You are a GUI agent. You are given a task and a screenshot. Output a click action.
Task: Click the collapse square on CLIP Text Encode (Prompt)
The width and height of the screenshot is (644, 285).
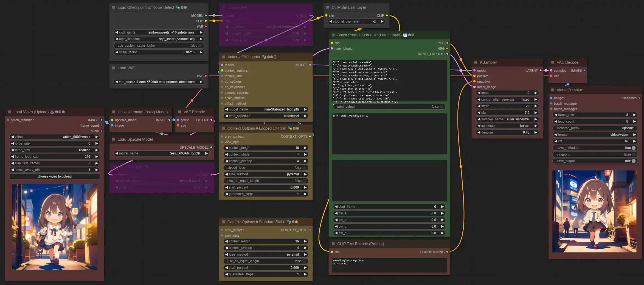(x=333, y=244)
